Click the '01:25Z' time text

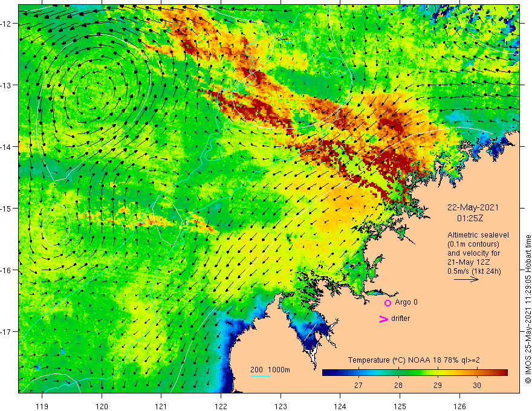click(x=470, y=218)
